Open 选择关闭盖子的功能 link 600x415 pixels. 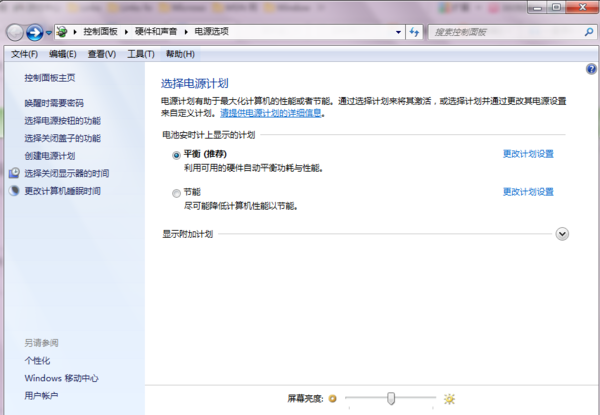coord(63,138)
